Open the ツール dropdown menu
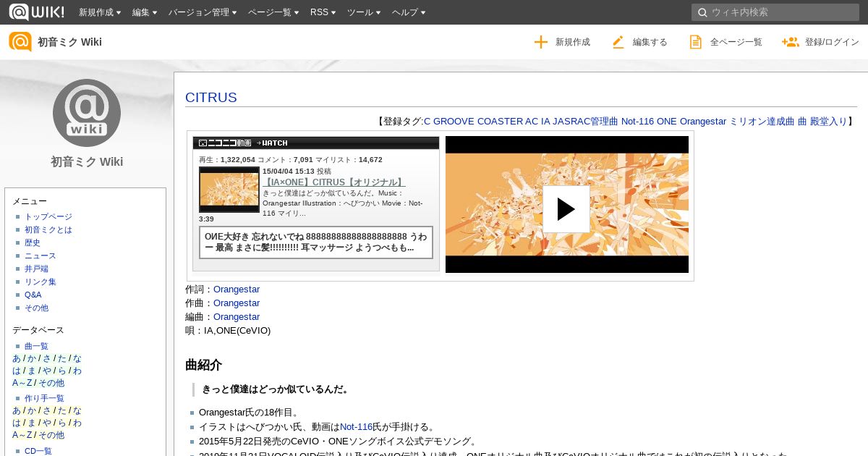The height and width of the screenshot is (456, 868). pyautogui.click(x=364, y=12)
